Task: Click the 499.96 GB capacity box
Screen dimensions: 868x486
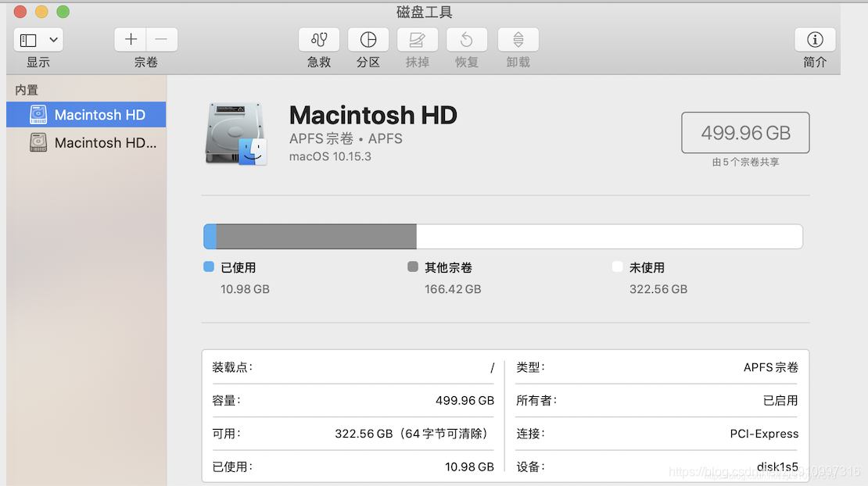Action: [745, 133]
